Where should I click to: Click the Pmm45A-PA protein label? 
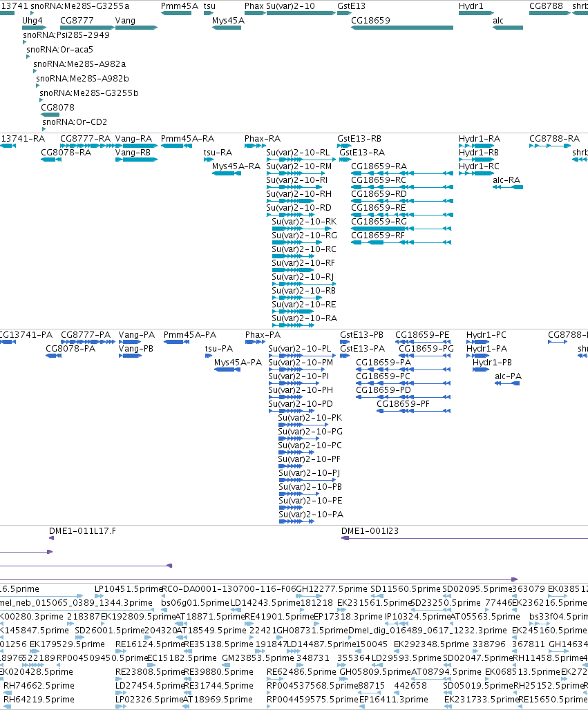click(x=190, y=334)
